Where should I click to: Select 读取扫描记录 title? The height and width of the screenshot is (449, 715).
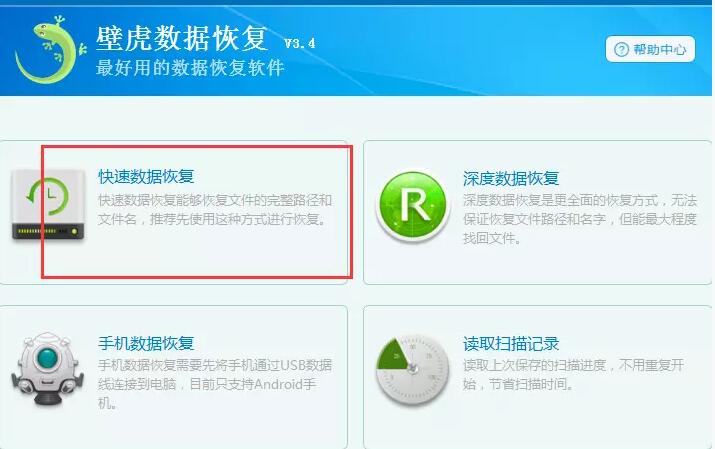tap(511, 343)
